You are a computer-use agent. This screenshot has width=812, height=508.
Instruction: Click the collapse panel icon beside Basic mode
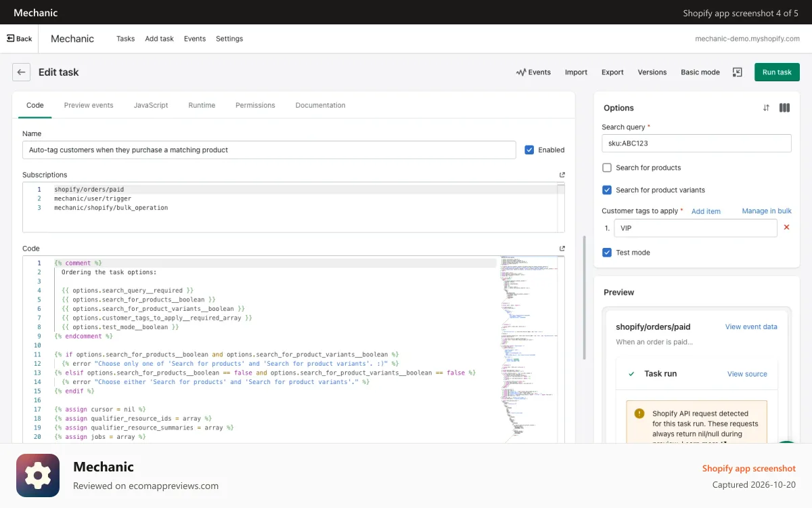click(x=738, y=72)
